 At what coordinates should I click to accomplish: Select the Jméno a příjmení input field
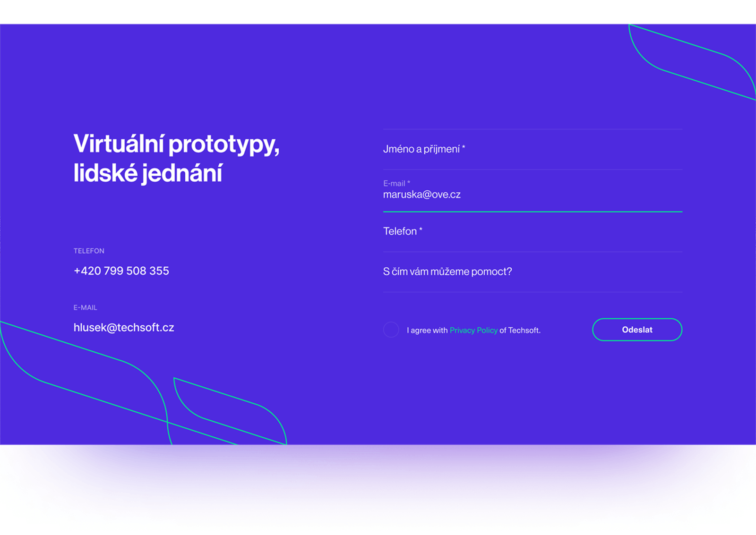(472, 149)
